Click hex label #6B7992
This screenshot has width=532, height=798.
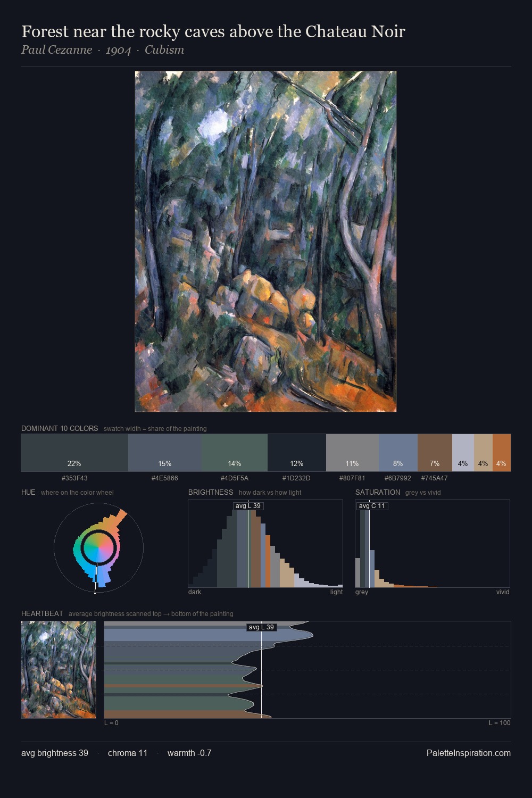pos(398,478)
